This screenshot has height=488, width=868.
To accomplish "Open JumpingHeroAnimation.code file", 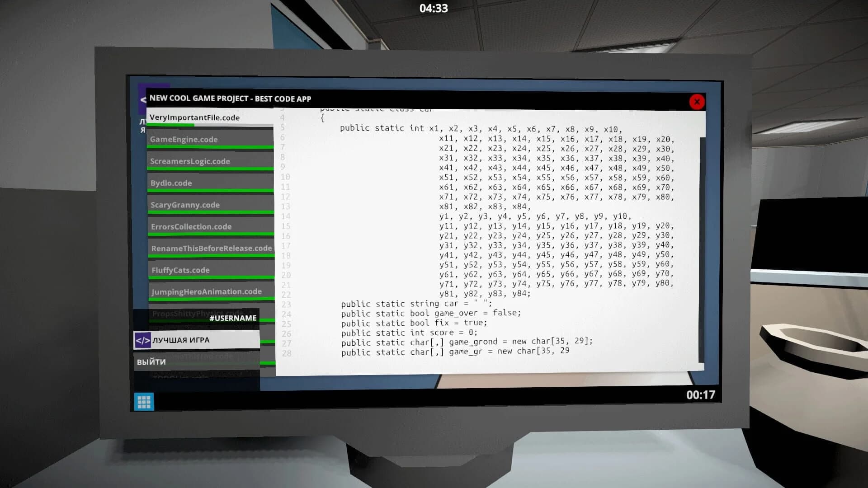I will click(x=206, y=291).
